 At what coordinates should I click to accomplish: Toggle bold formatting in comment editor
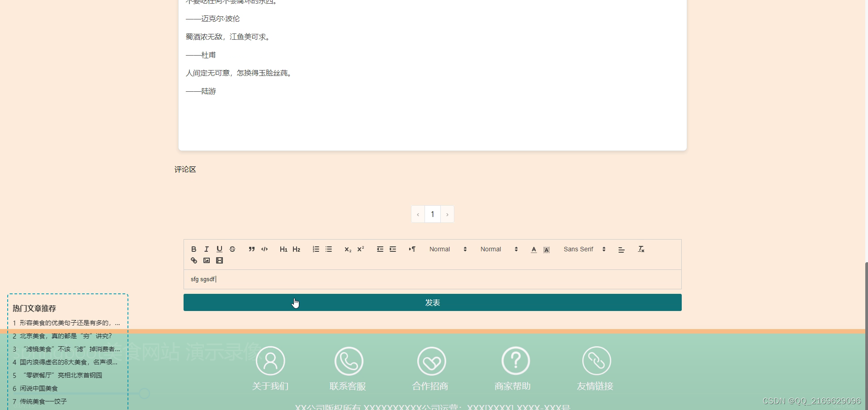pyautogui.click(x=194, y=249)
